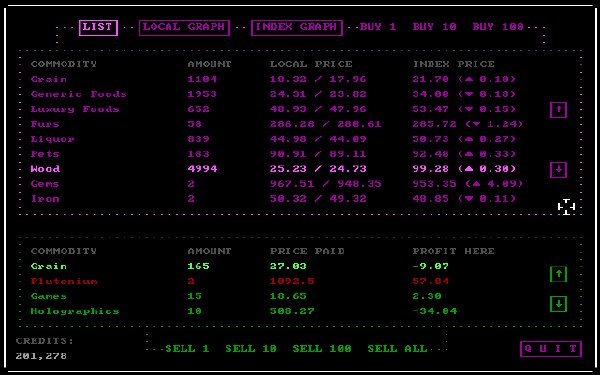Choose SELL 10 option
The height and width of the screenshot is (375, 600).
click(251, 349)
